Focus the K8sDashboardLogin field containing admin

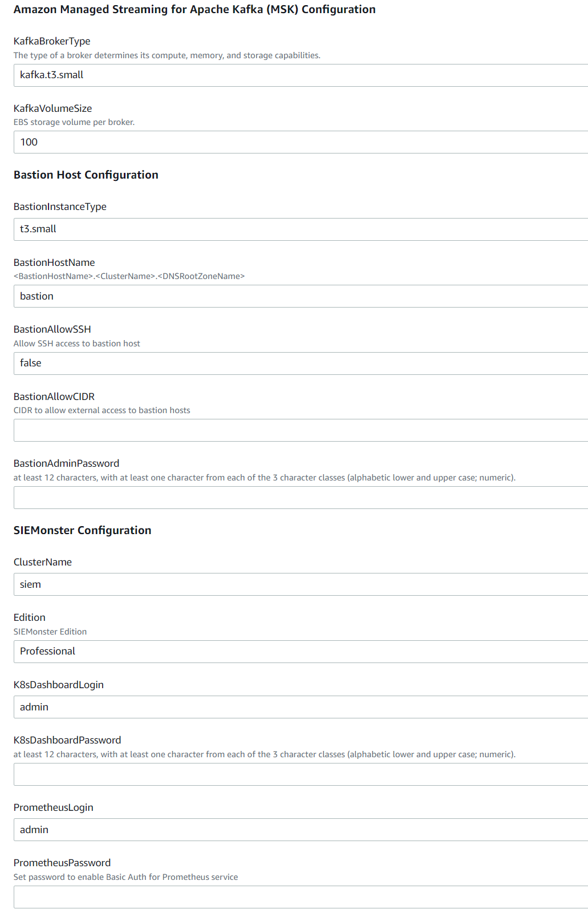[x=301, y=707]
